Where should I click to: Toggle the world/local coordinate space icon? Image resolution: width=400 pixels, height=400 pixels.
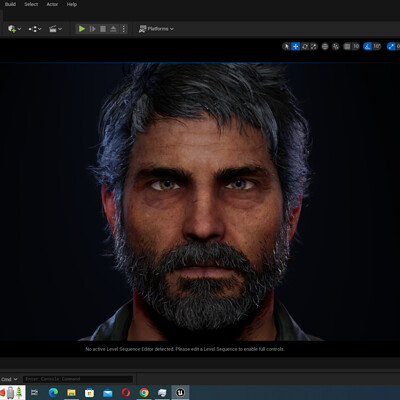point(325,46)
